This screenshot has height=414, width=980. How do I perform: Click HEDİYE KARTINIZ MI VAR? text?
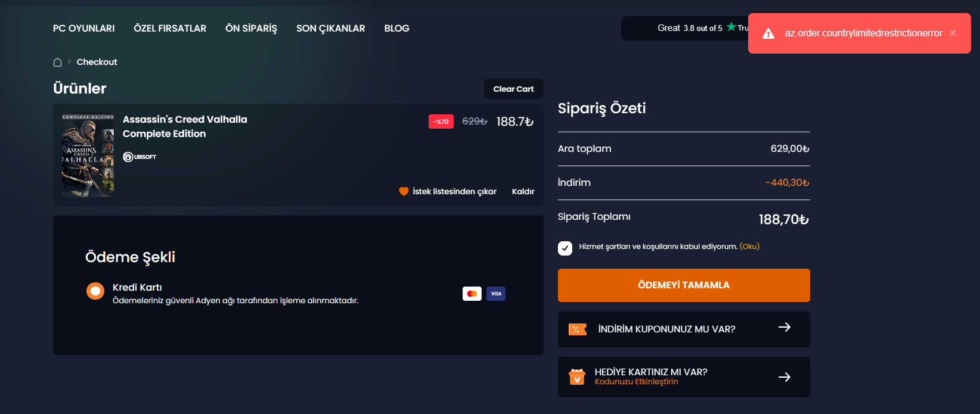651,372
